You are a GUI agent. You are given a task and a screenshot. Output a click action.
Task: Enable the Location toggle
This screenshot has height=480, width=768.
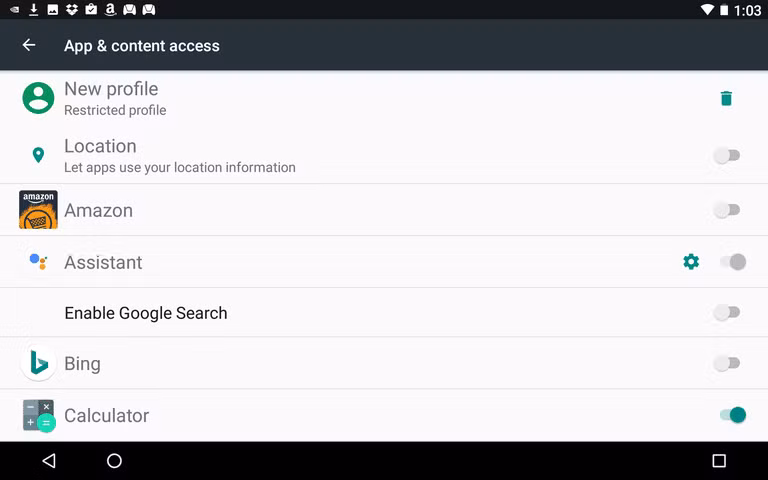[727, 155]
